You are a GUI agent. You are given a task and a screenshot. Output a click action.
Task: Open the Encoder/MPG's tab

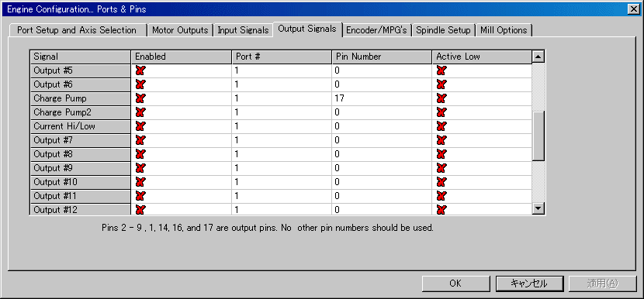(x=377, y=30)
